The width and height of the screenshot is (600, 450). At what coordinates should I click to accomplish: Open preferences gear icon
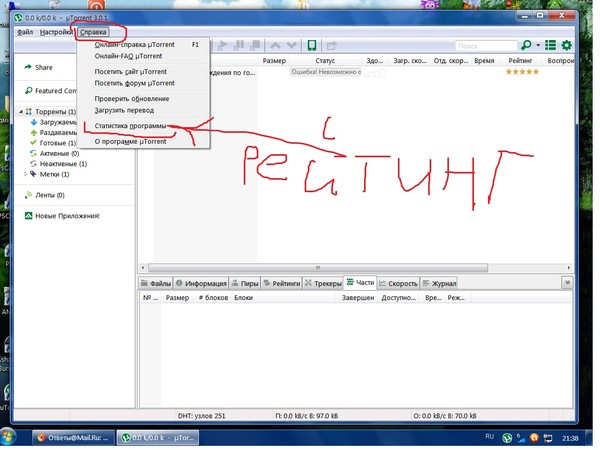click(566, 45)
